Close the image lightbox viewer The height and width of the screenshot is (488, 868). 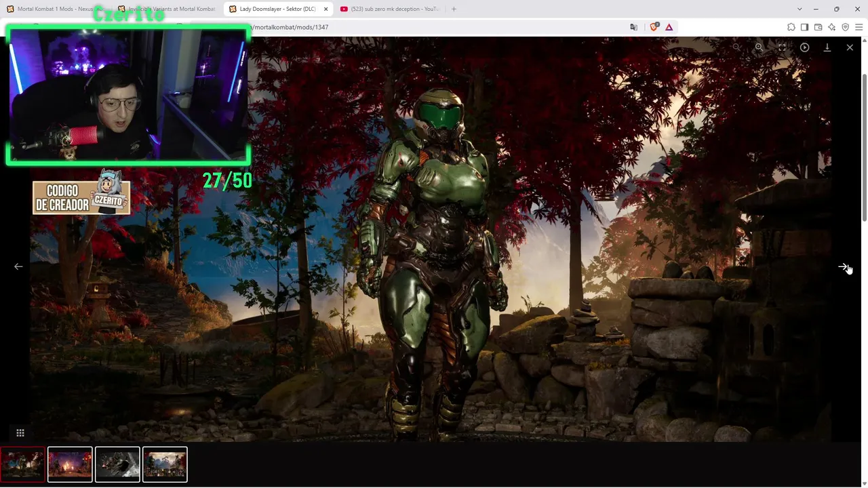coord(850,47)
